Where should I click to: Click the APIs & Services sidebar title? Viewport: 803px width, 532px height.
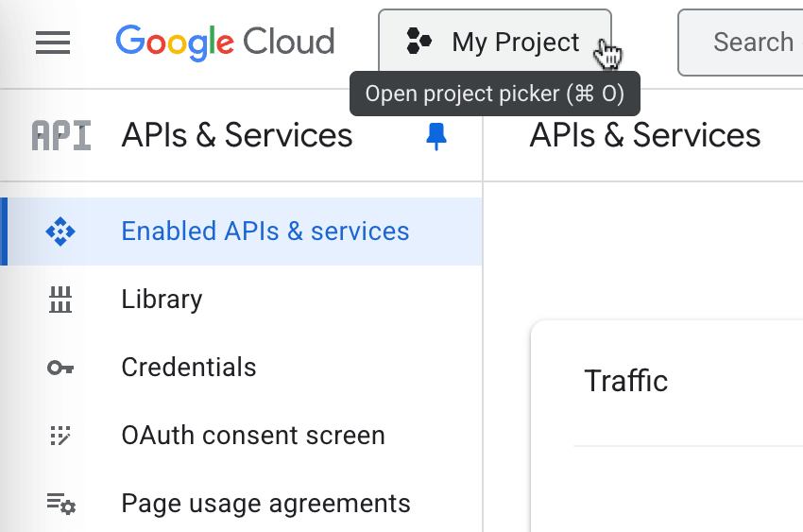coord(237,136)
